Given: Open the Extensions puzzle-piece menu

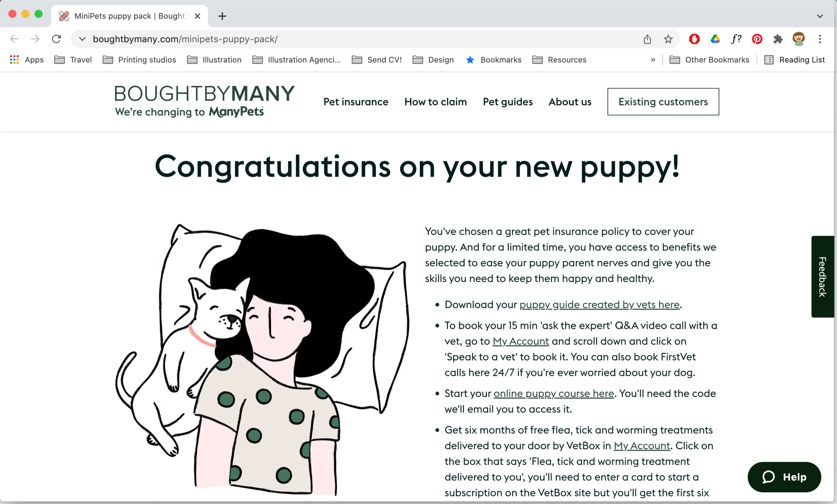Looking at the screenshot, I should pyautogui.click(x=778, y=39).
